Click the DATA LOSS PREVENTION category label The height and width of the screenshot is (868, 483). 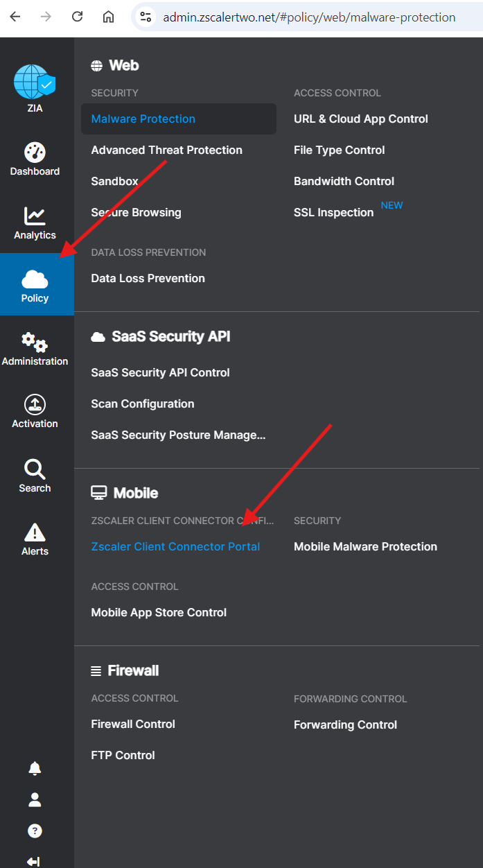(148, 252)
